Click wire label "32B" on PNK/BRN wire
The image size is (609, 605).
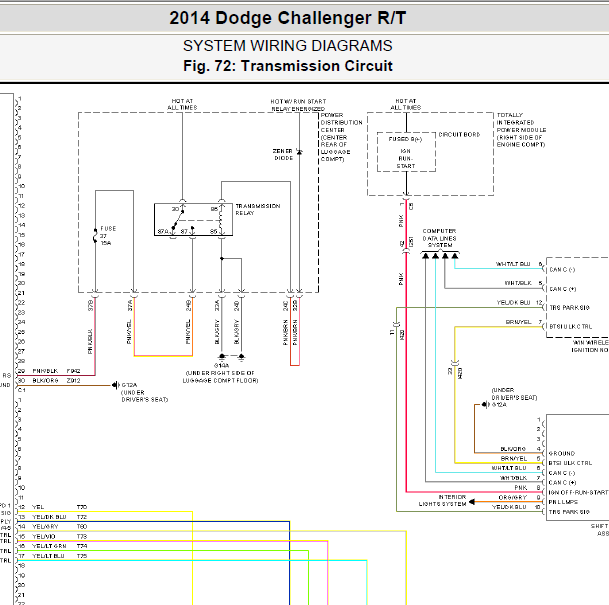(x=295, y=305)
